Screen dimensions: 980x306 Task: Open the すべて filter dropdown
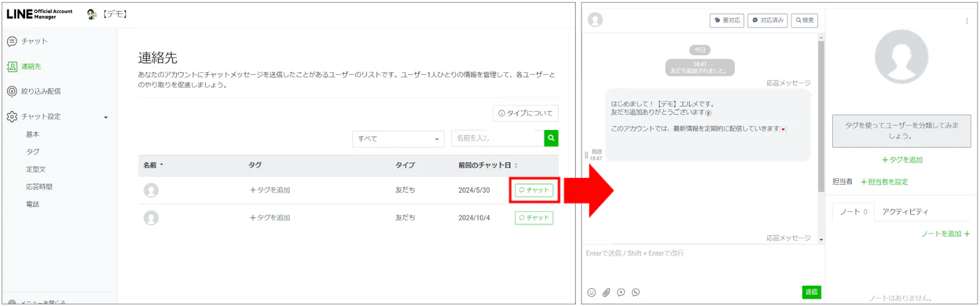pos(398,139)
